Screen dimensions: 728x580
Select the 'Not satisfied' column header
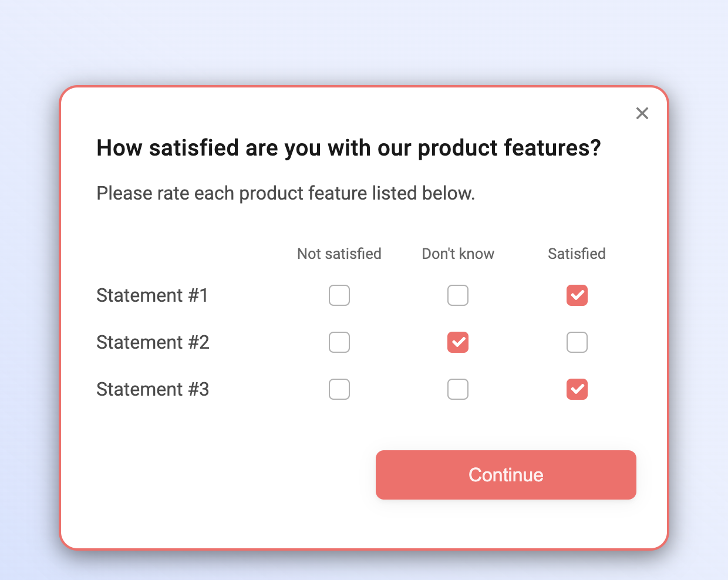pos(339,254)
